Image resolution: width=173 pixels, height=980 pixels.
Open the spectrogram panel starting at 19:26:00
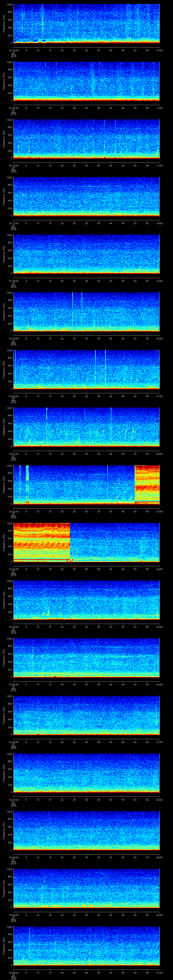[x=86, y=716]
